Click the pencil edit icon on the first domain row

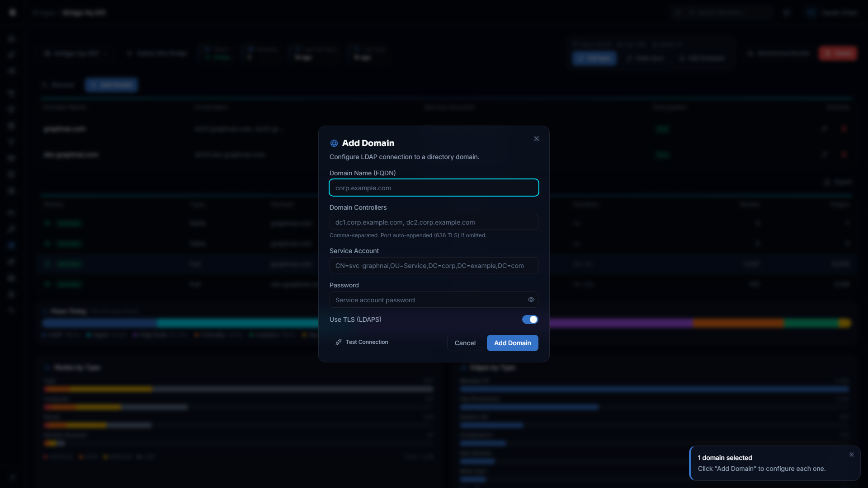click(x=824, y=129)
